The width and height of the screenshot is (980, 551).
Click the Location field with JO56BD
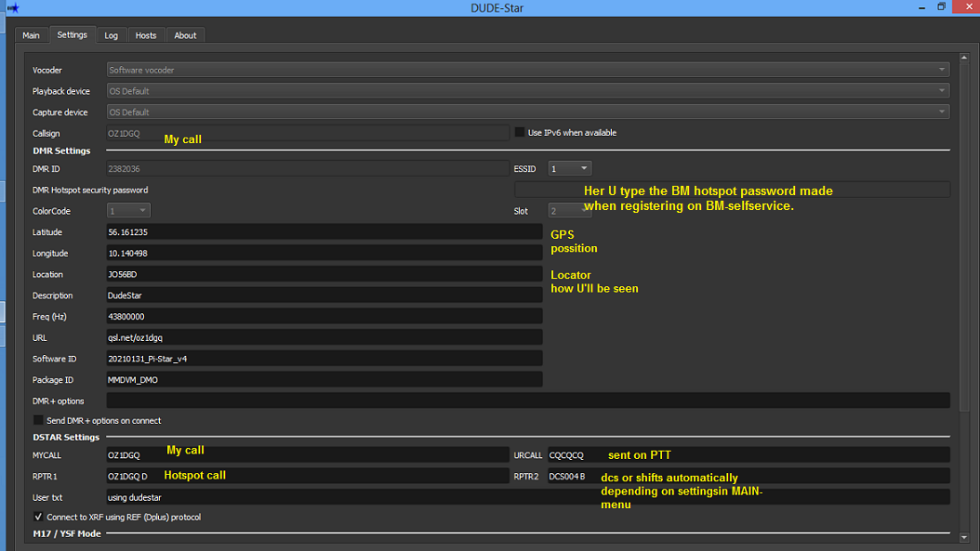324,274
